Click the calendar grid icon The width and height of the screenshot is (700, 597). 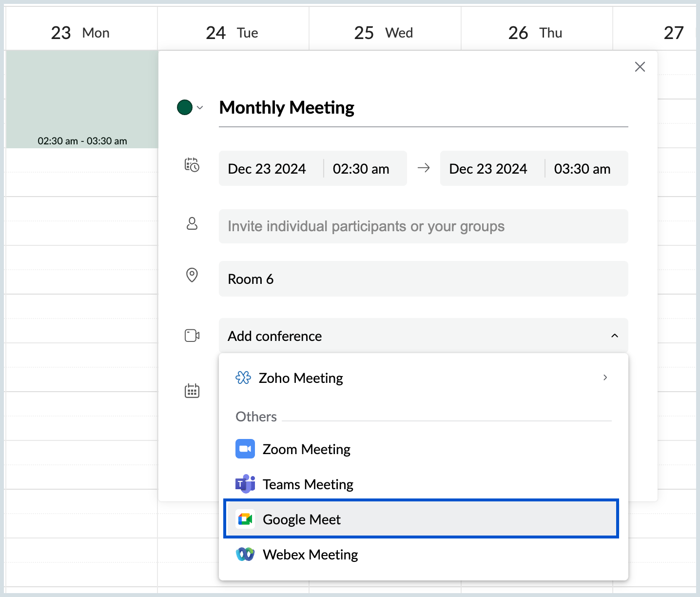[x=192, y=391]
